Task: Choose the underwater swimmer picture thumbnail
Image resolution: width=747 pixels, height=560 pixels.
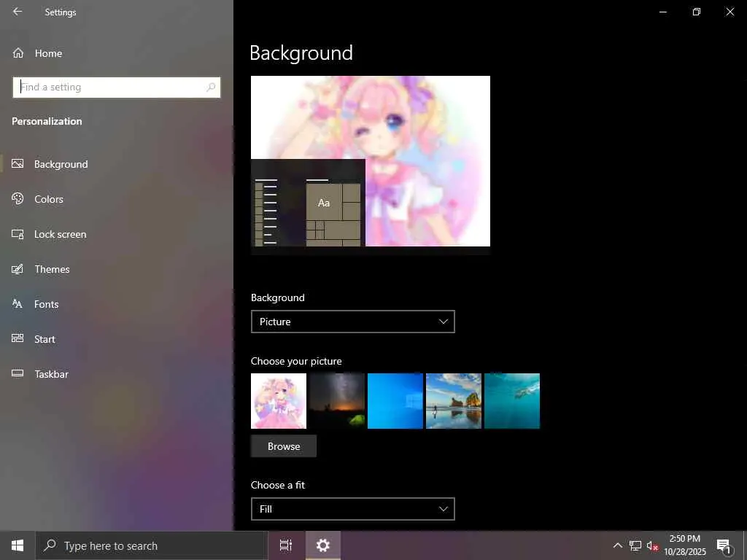Action: tap(512, 401)
